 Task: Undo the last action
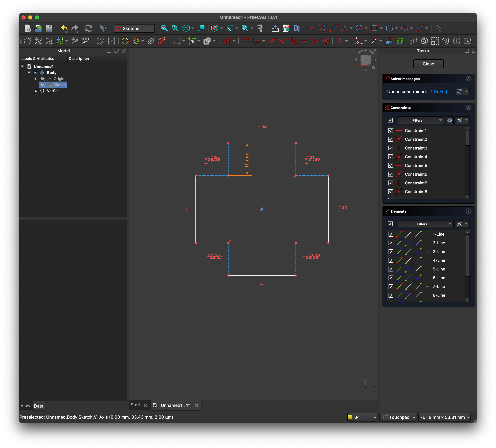64,29
